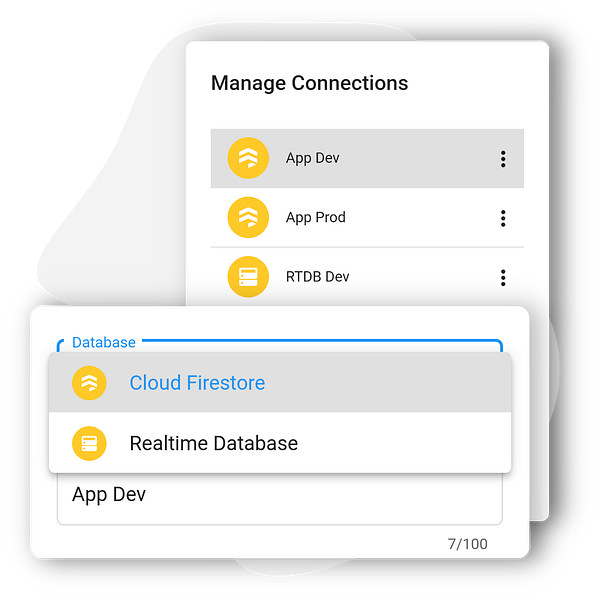Select the App Prod connection name

click(x=316, y=217)
